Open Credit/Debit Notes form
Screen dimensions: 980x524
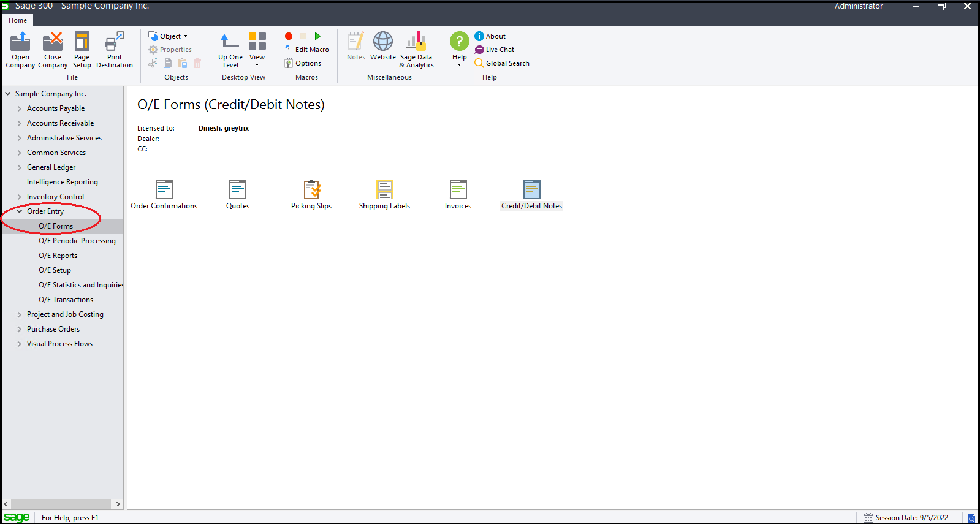(x=532, y=195)
